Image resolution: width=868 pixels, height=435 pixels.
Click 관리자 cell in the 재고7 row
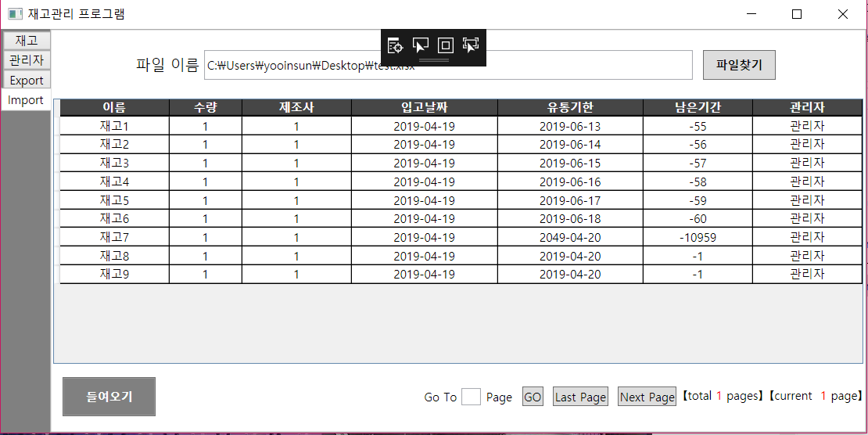point(807,237)
